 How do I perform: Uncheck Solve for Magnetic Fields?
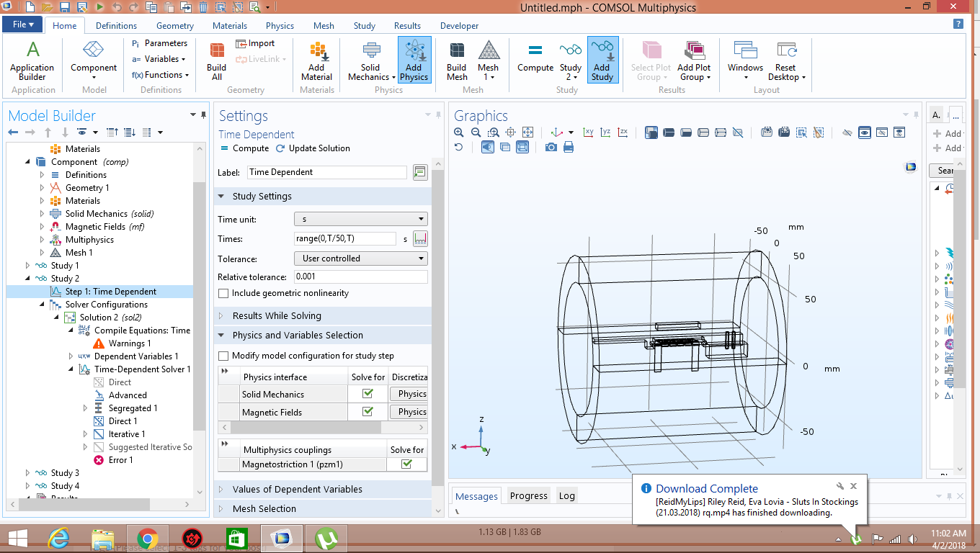[367, 412]
